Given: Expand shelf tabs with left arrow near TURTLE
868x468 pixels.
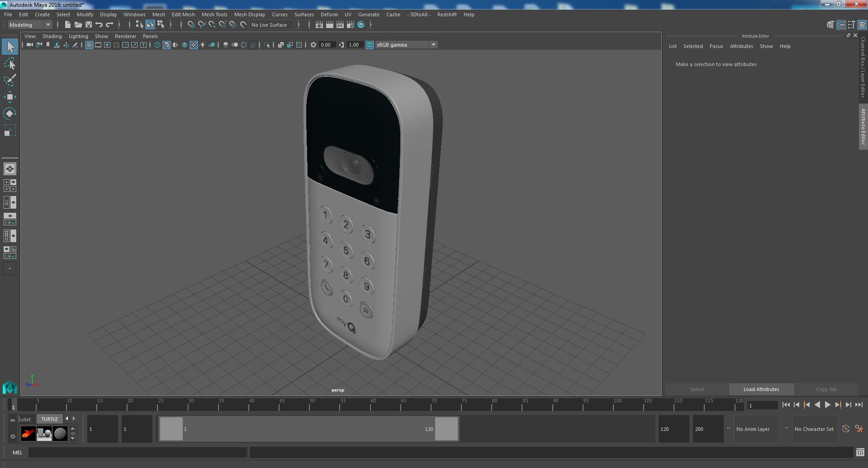Looking at the screenshot, I should [67, 419].
